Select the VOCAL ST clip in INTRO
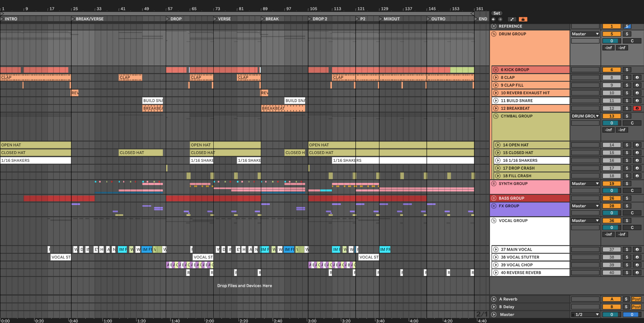 click(x=61, y=257)
